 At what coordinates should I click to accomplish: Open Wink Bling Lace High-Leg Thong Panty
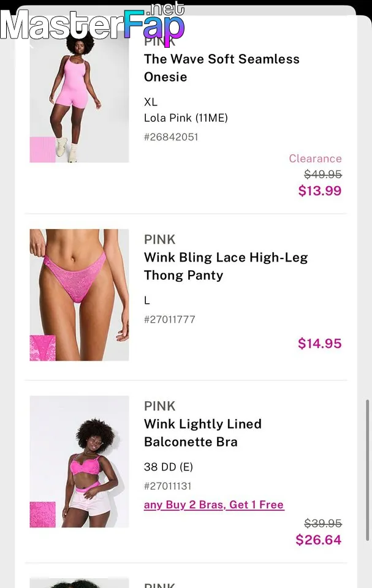point(226,266)
